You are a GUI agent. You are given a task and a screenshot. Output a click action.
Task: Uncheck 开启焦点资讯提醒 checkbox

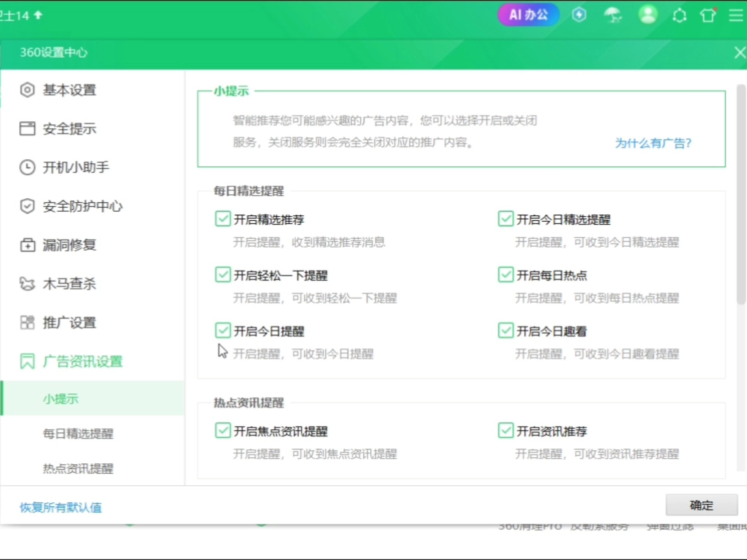tap(223, 430)
